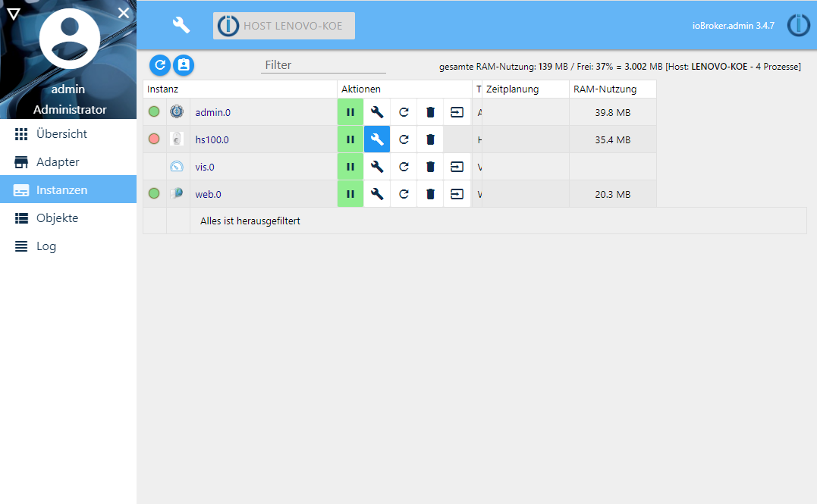Expand the top-left triangle dropdown
This screenshot has height=504, width=817.
click(x=13, y=14)
